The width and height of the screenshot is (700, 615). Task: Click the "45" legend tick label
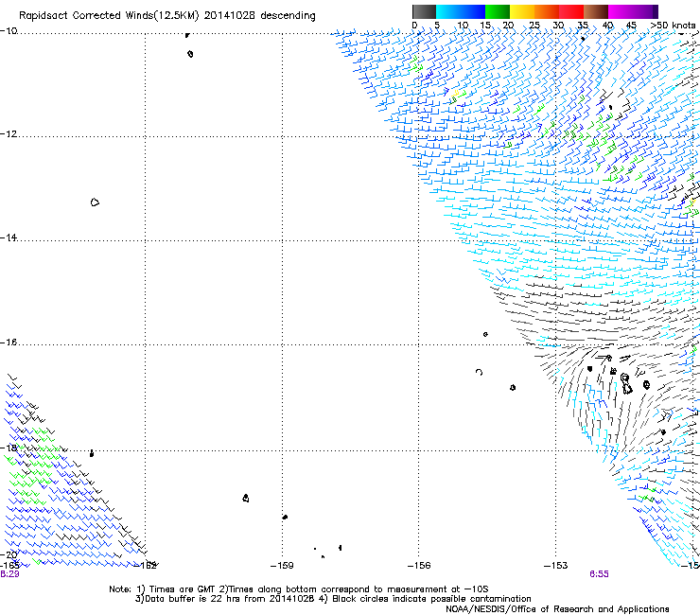pyautogui.click(x=631, y=25)
